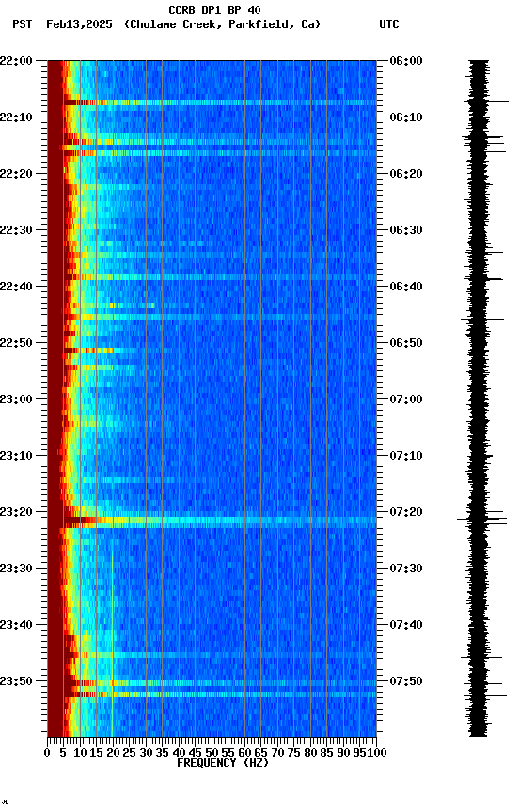Click the frequency axis label 45
This screenshot has width=519, height=812.
tap(196, 753)
